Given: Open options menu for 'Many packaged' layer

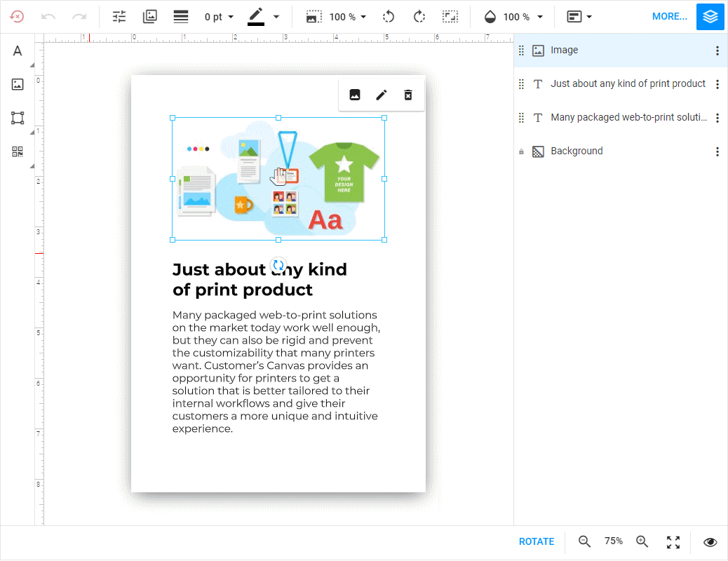Looking at the screenshot, I should coord(717,118).
